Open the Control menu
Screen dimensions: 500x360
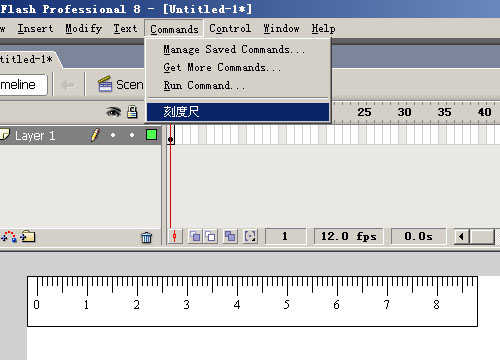pyautogui.click(x=230, y=29)
